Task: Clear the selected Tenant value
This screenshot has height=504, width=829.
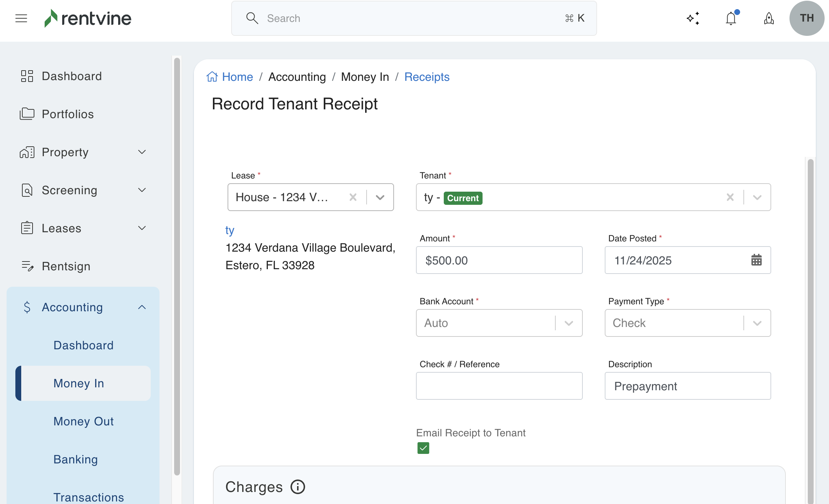Action: (x=730, y=198)
